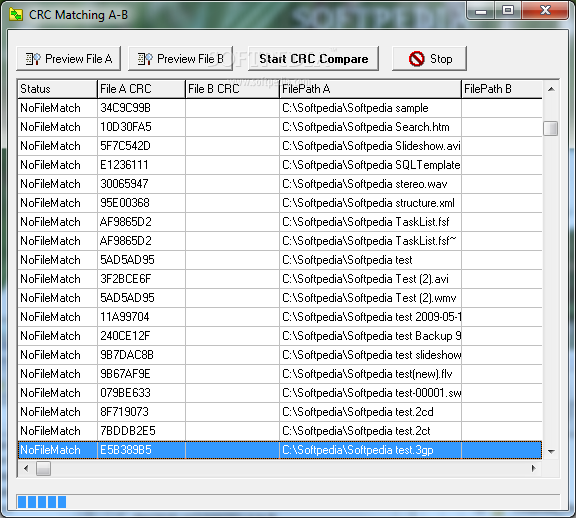Select CRC value 3F2BCE6F
This screenshot has height=518, width=576.
[x=125, y=279]
